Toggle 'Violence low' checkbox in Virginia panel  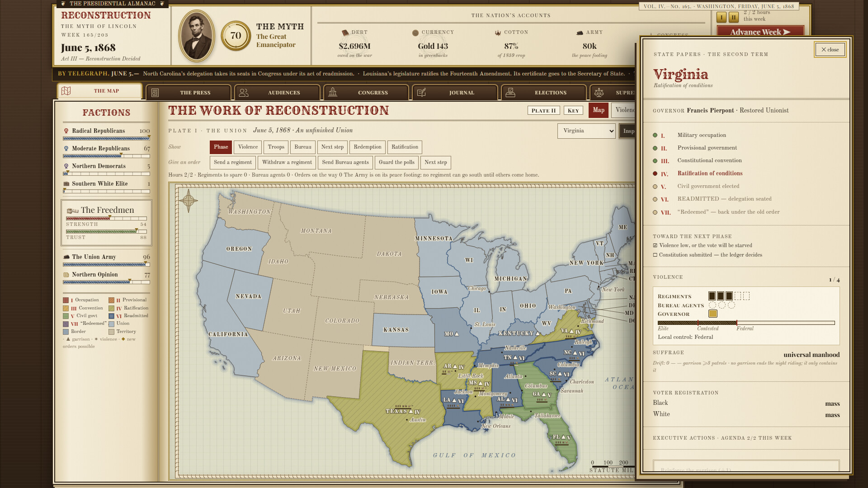click(655, 245)
